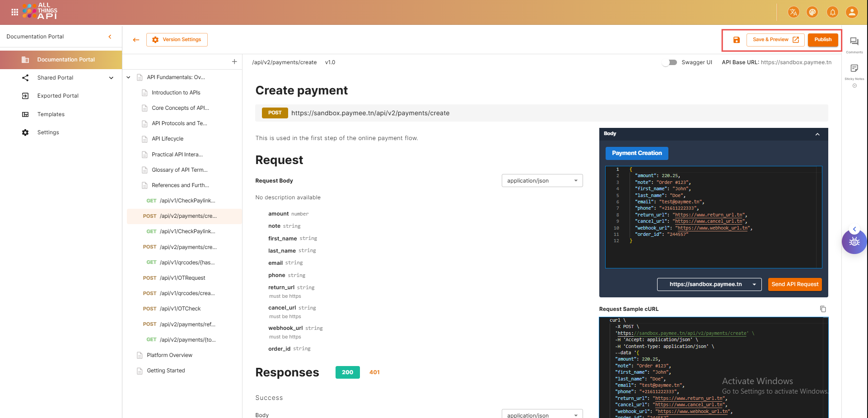
Task: Open the Comments panel icon
Action: point(854,42)
